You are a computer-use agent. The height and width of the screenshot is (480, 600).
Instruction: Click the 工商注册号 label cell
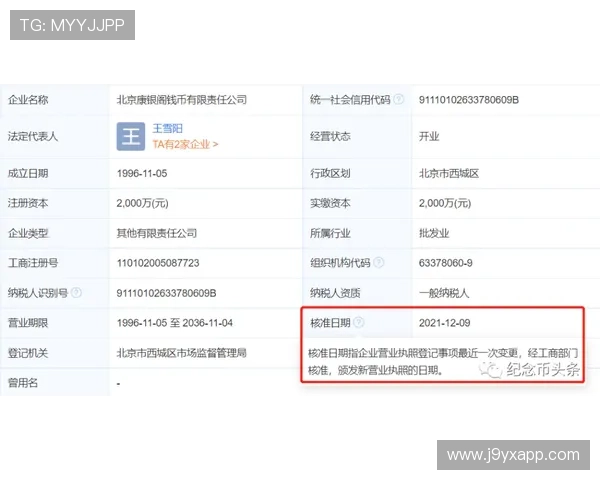click(x=55, y=263)
